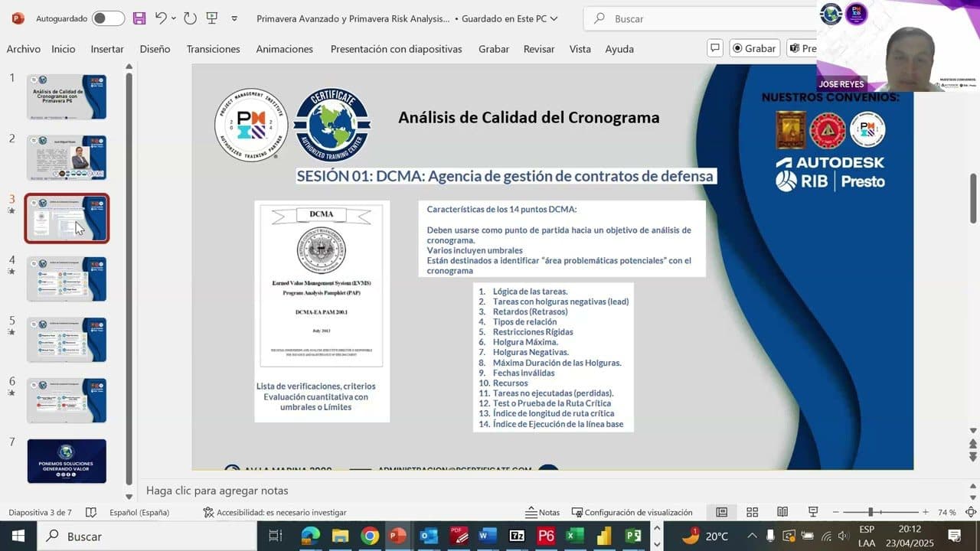Switch to the Transiciones ribbon tab

pos(213,48)
